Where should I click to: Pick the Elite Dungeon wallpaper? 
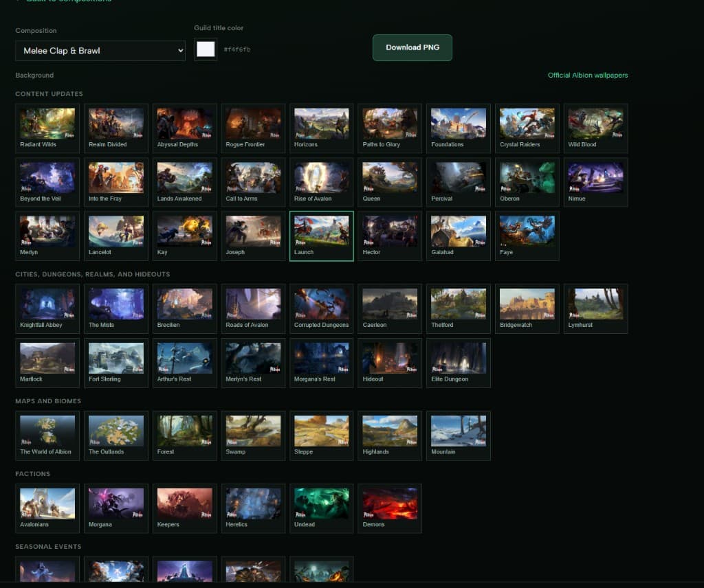click(x=459, y=363)
